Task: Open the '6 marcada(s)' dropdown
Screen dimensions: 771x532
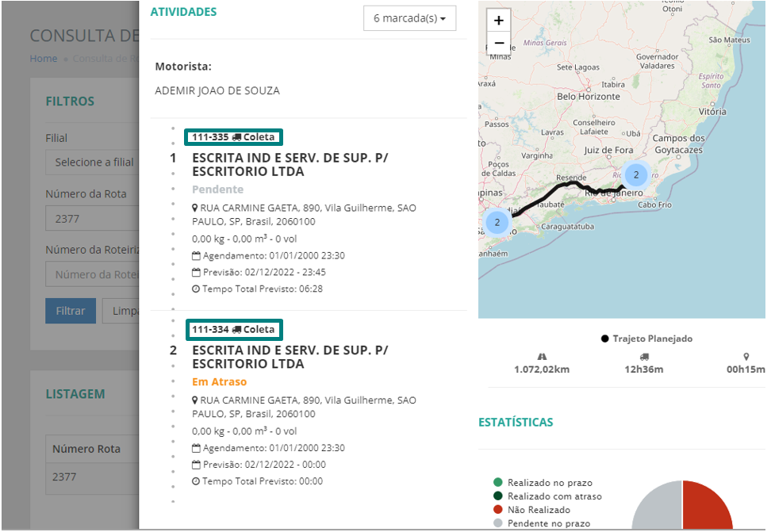Action: [x=409, y=17]
